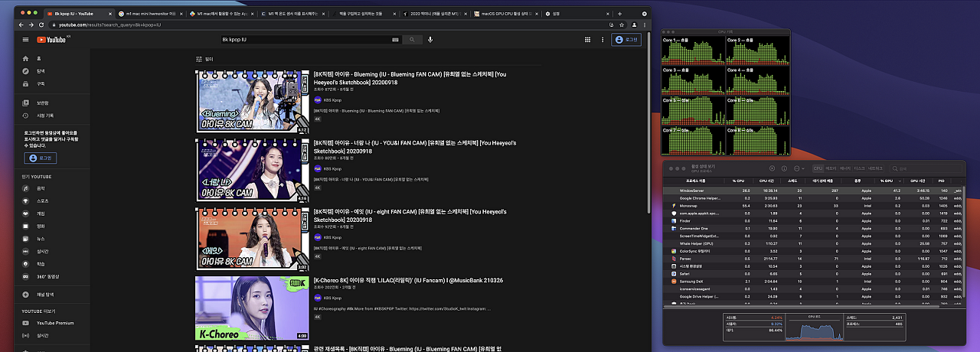
Task: Switch to the Disk (디스크) tab in Activity Monitor
Action: 859,168
